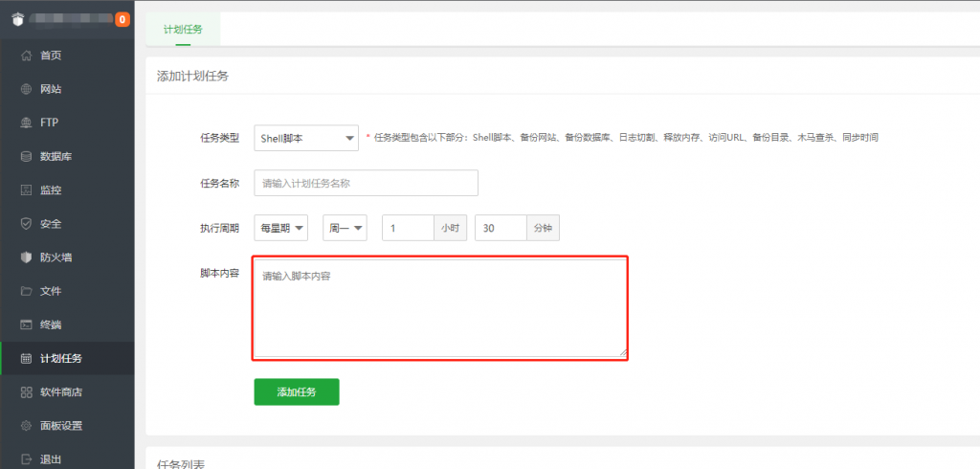This screenshot has height=469, width=980.
Task: Click the 添加计划任务 heading
Action: [192, 77]
